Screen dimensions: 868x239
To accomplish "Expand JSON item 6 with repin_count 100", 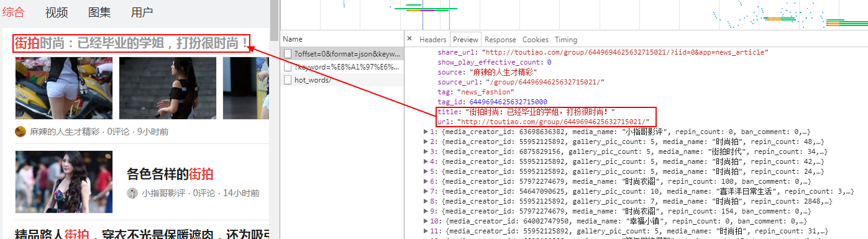I will pos(426,181).
